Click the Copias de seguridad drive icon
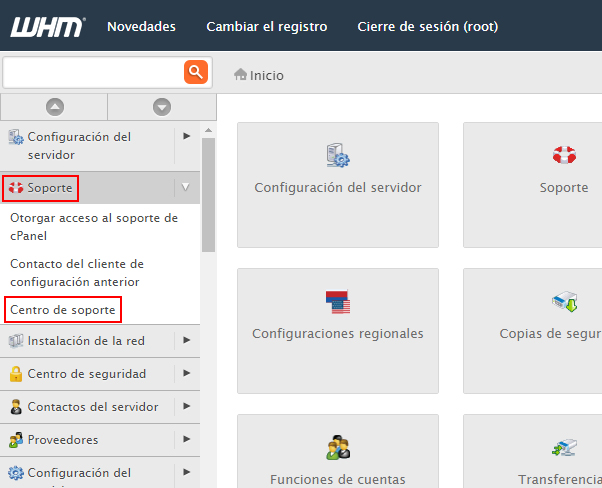Viewport: 602px width, 488px height. 565,302
